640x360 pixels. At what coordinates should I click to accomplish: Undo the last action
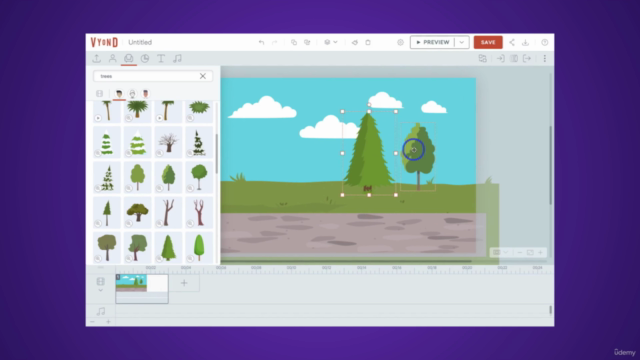tap(261, 42)
